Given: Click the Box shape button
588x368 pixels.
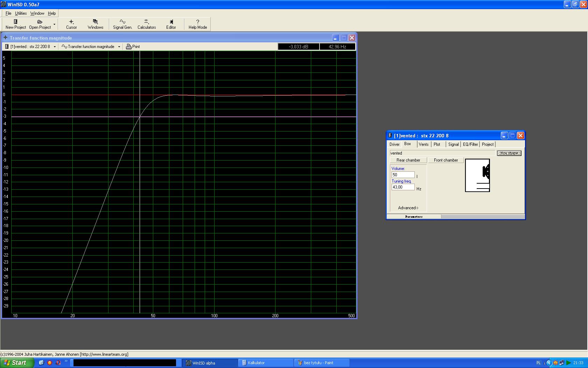Looking at the screenshot, I should [509, 153].
